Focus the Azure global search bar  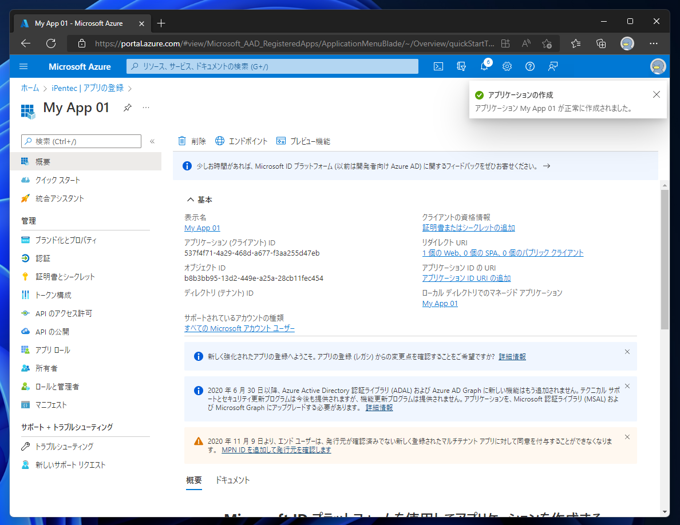tap(272, 66)
